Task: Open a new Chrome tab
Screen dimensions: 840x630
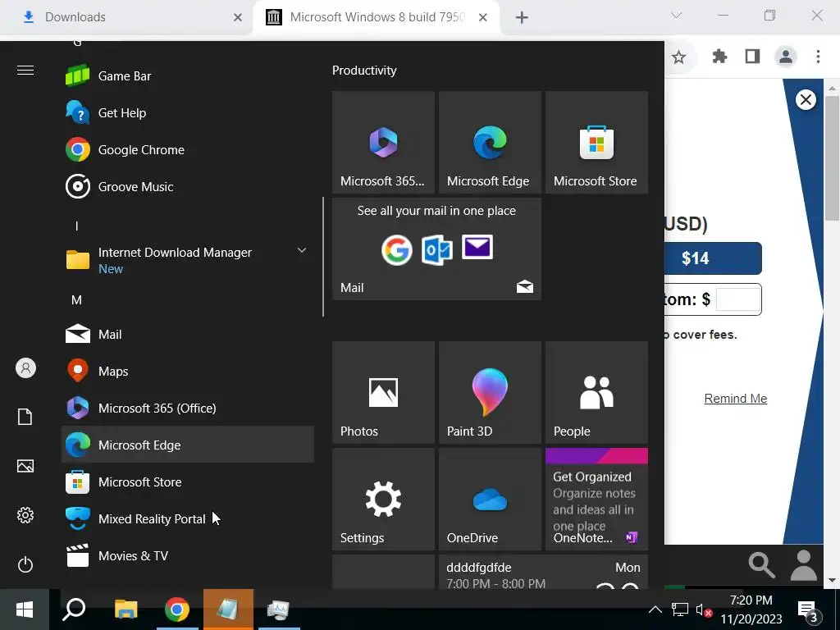Action: click(x=521, y=18)
